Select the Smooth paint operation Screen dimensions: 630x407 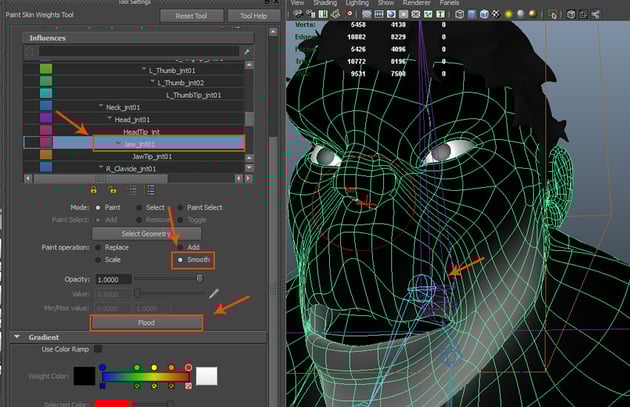179,259
